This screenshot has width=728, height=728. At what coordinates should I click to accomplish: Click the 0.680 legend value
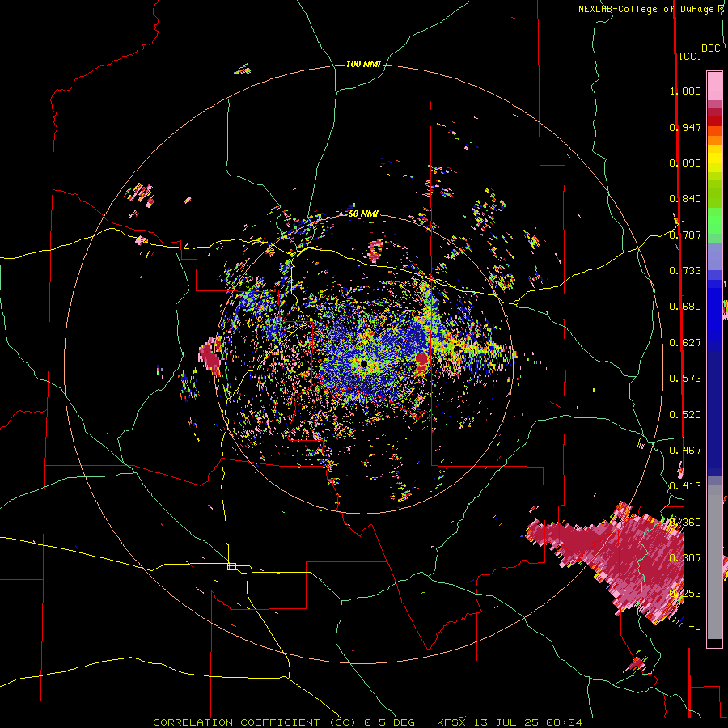[685, 307]
